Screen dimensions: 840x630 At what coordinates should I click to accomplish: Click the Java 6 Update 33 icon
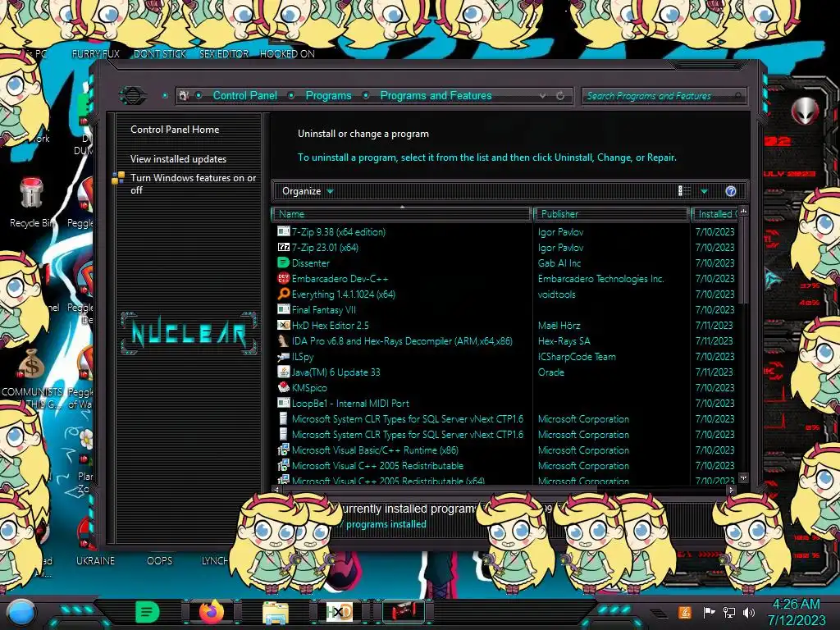(x=283, y=372)
